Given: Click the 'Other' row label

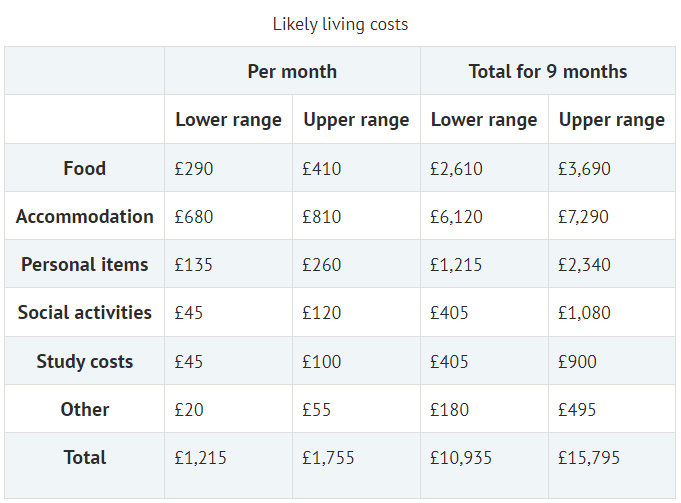Looking at the screenshot, I should (x=85, y=409).
